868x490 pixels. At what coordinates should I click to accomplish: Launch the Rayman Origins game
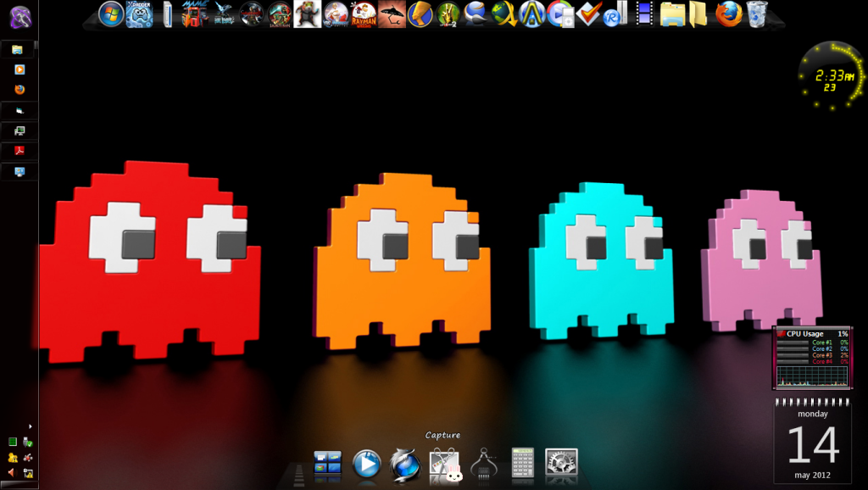click(x=364, y=14)
